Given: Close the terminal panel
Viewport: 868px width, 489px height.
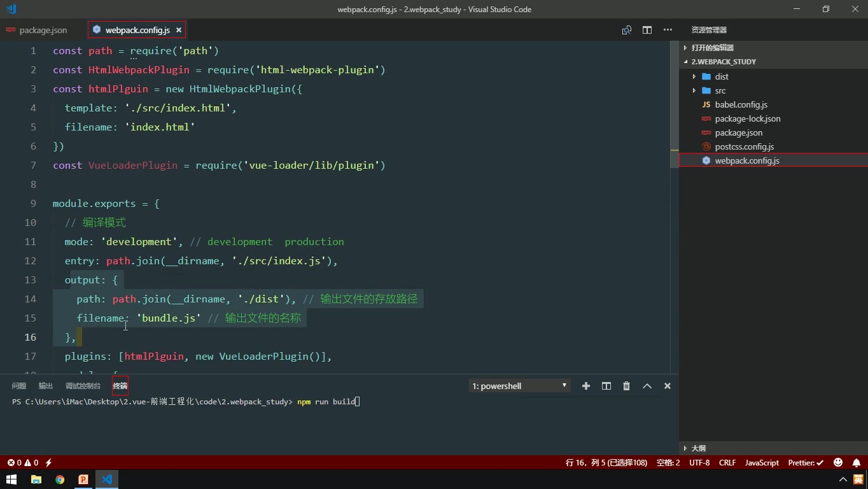Looking at the screenshot, I should (668, 386).
